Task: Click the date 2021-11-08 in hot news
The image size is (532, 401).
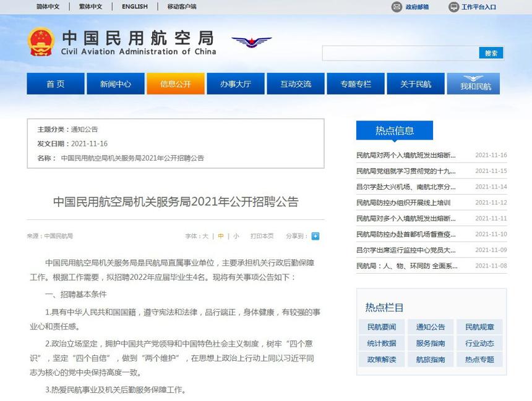Action: 491,266
